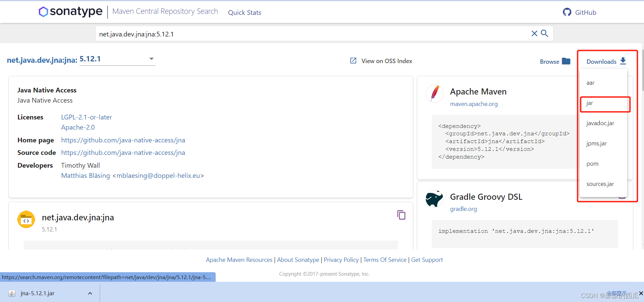Open Terms Of Service footer link
The width and height of the screenshot is (644, 302).
tap(385, 260)
